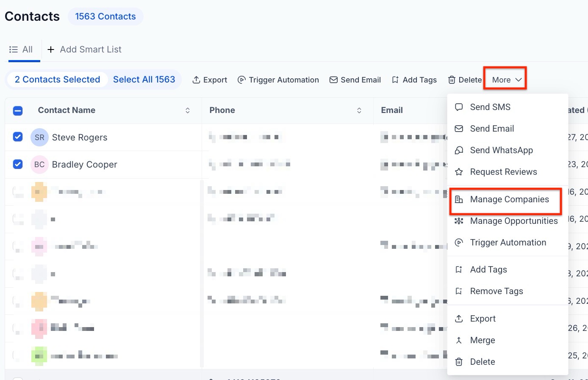Click Add Smart List
Viewport: 588px width, 380px height.
click(84, 50)
